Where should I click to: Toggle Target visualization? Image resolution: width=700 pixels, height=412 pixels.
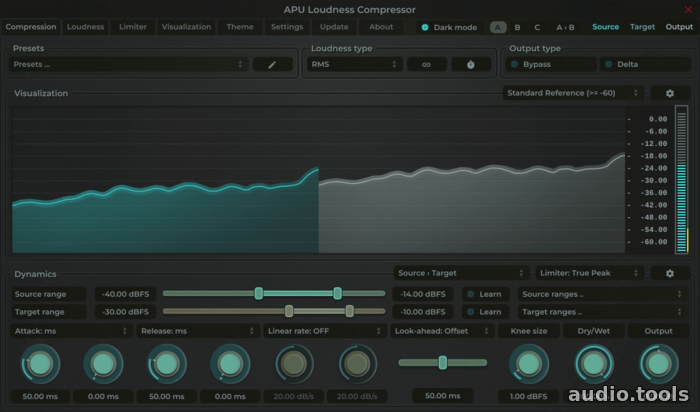coord(642,27)
